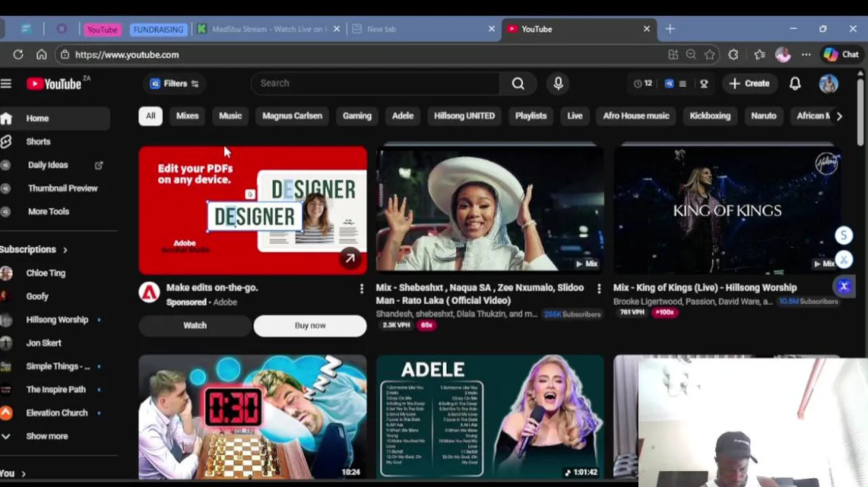Open Shorts in the sidebar

pos(39,141)
